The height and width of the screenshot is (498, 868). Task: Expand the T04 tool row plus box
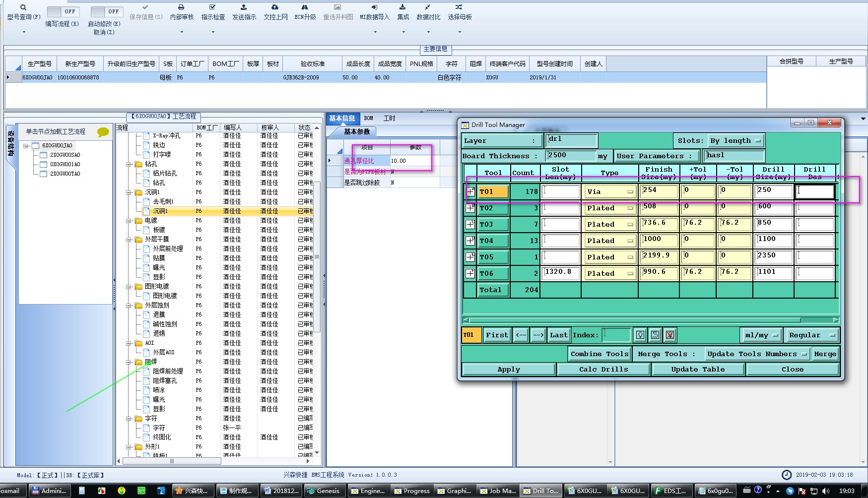[470, 241]
